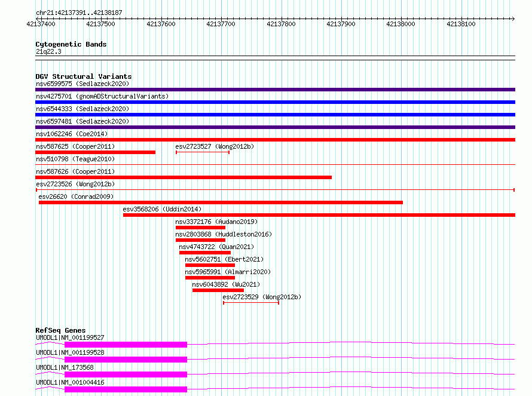Click the red nsv5965991 Almarri2020 bar
Viewport: 532px width, 396px height.
[210, 278]
